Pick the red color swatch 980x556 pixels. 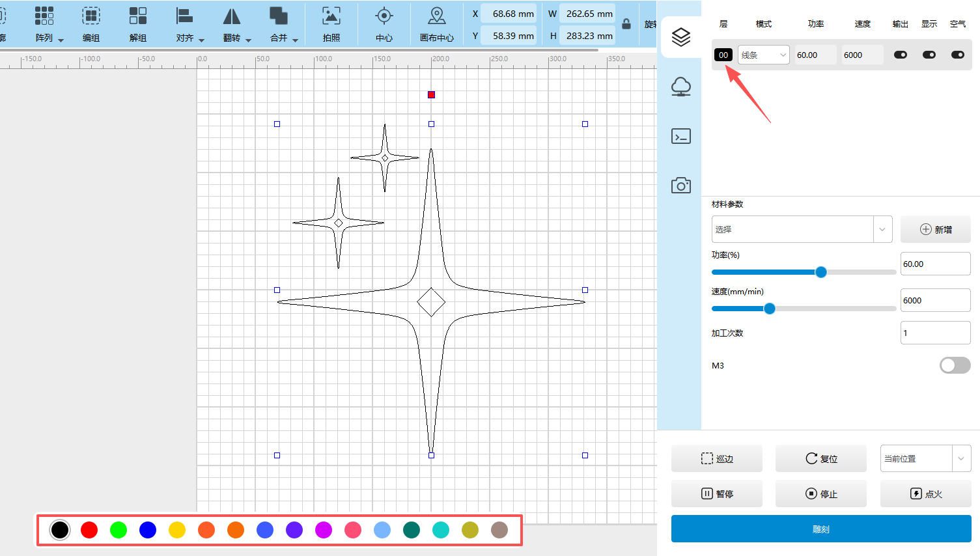tap(89, 530)
